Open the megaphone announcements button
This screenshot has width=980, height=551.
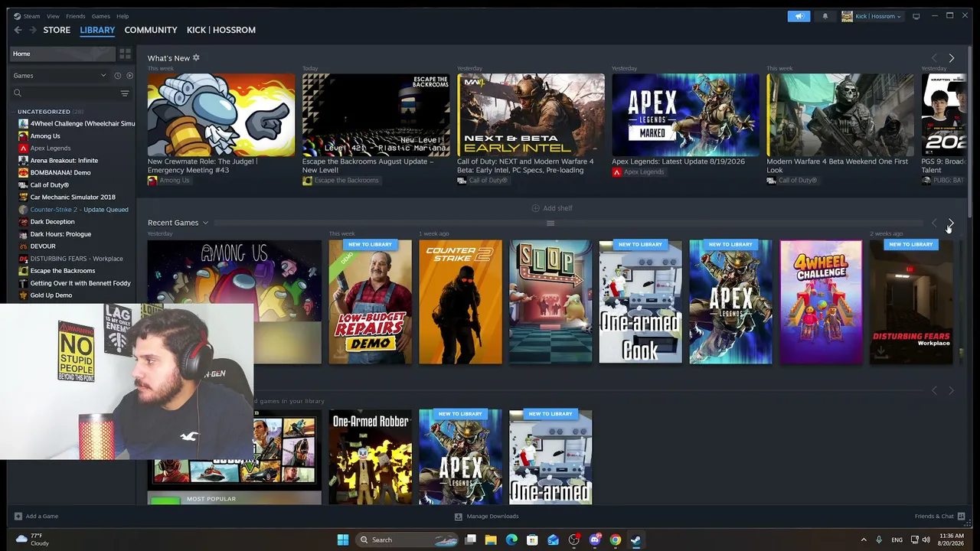coord(799,16)
